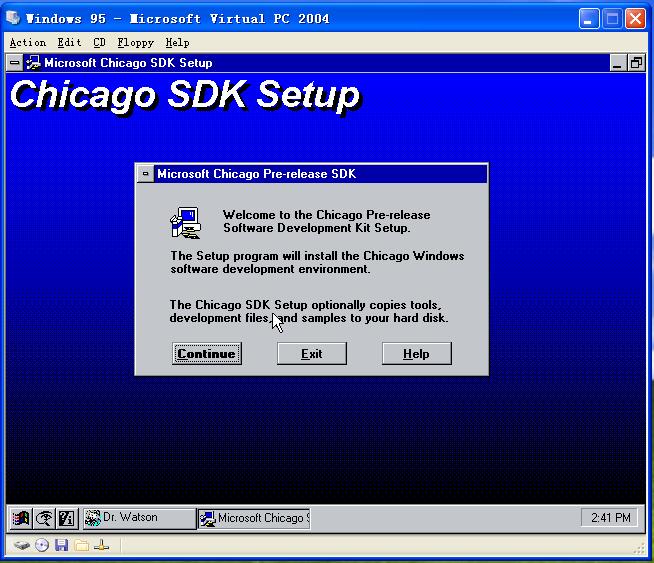Close the Virtual PC 2004 window
The width and height of the screenshot is (654, 563).
(635, 19)
